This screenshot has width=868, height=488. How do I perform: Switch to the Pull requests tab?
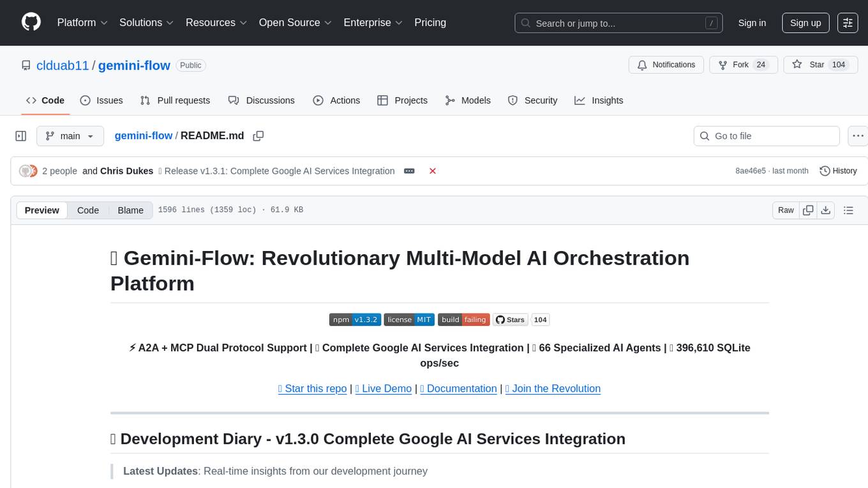click(x=175, y=100)
